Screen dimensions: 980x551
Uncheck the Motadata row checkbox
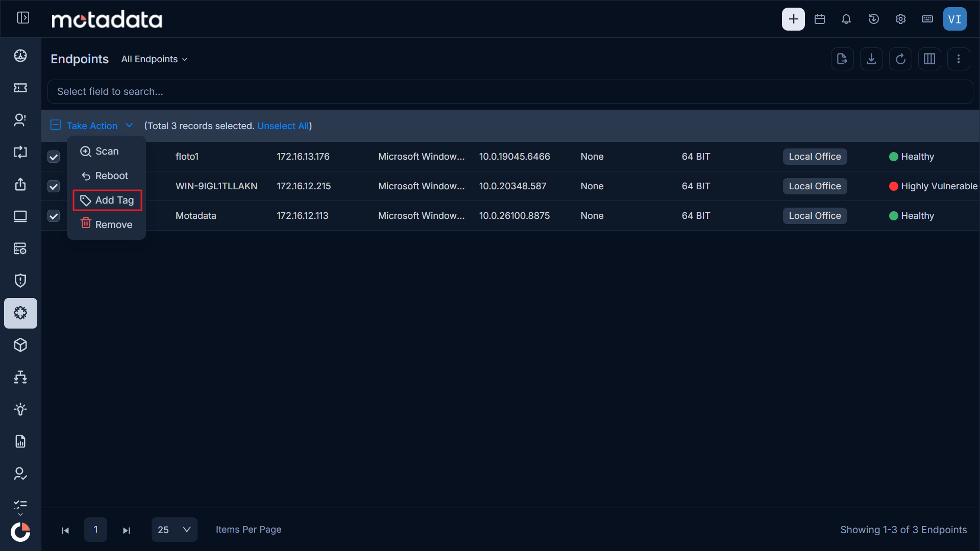[x=54, y=216]
